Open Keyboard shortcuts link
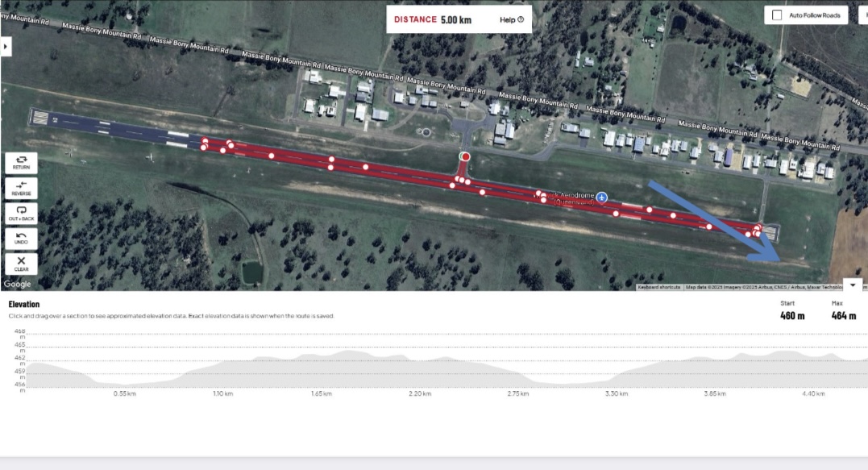The image size is (868, 470). tap(658, 287)
